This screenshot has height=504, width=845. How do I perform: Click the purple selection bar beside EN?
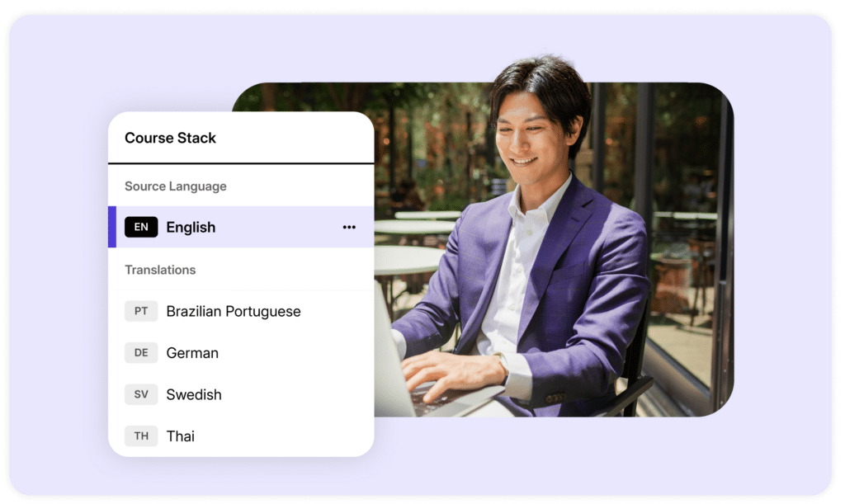(112, 228)
